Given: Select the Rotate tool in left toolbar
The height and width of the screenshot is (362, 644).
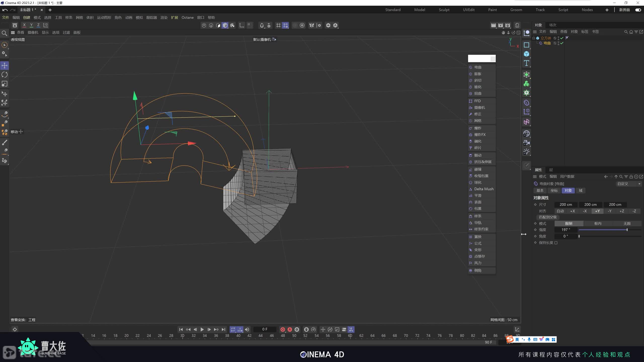Looking at the screenshot, I should coord(5,75).
